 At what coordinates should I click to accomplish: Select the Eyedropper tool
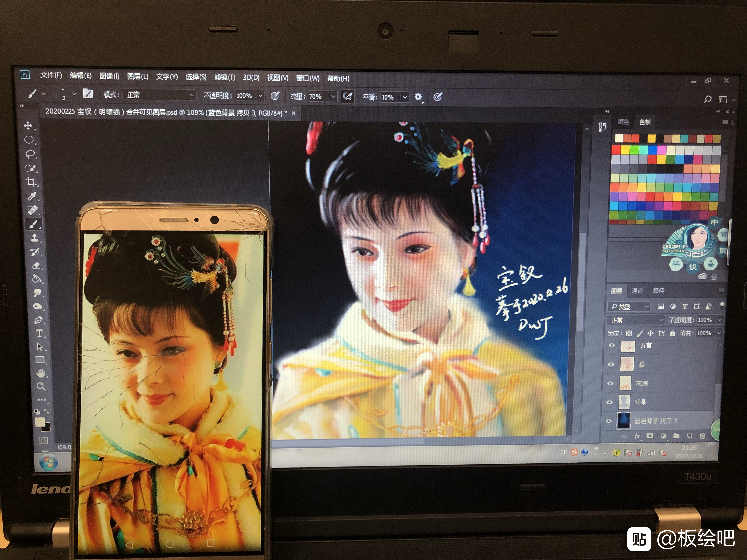[x=32, y=196]
